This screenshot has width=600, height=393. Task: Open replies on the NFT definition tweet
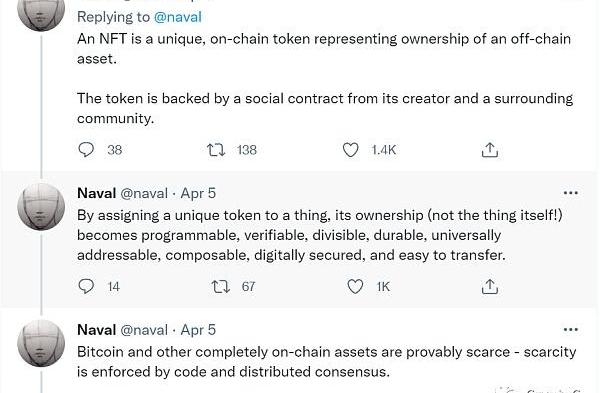click(86, 150)
